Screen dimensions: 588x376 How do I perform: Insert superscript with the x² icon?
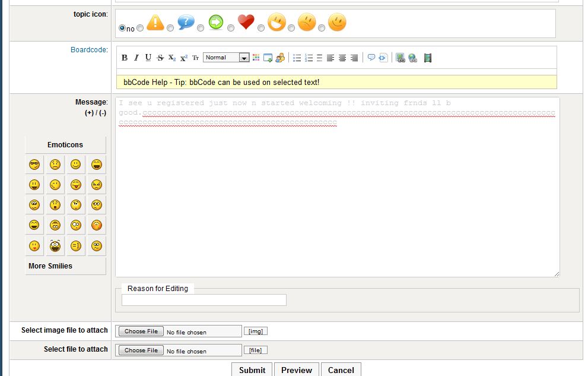(184, 58)
